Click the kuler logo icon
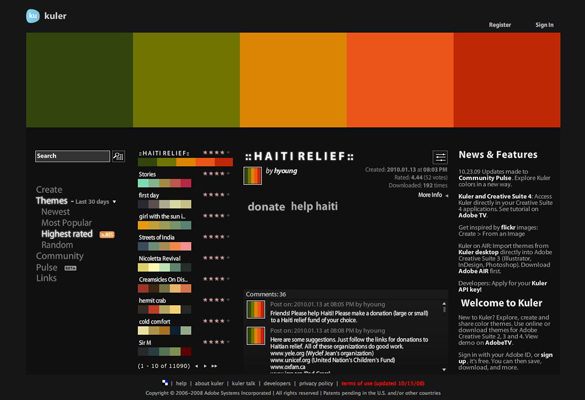The image size is (585, 400). [33, 16]
